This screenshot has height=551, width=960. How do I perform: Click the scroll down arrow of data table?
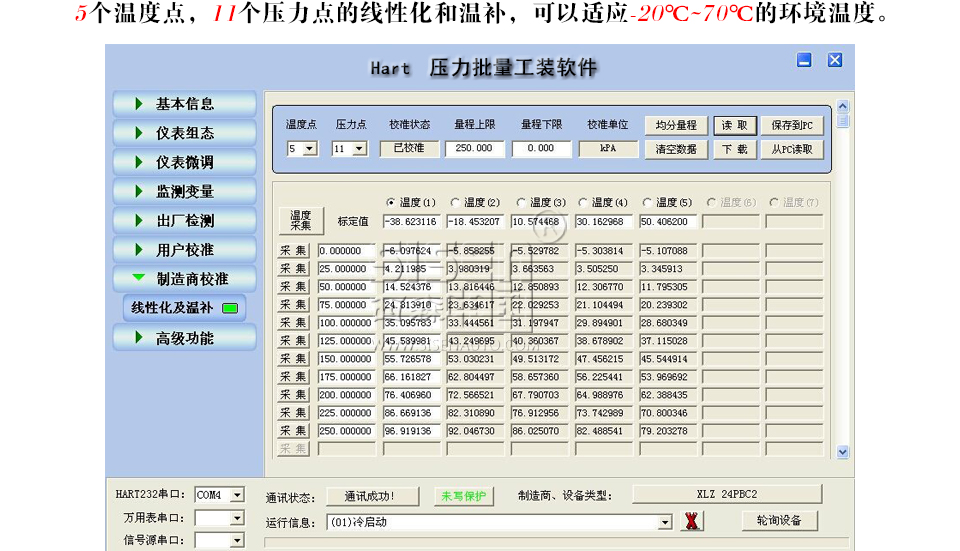[x=842, y=452]
